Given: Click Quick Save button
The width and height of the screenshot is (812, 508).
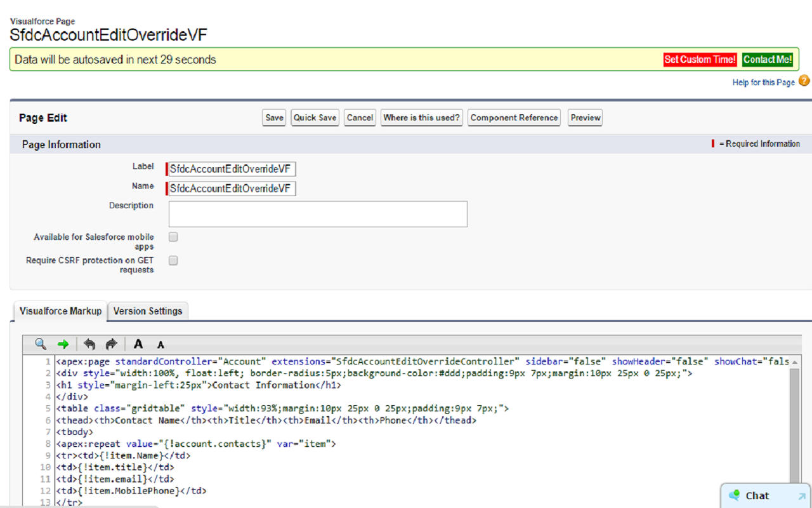Looking at the screenshot, I should [315, 117].
